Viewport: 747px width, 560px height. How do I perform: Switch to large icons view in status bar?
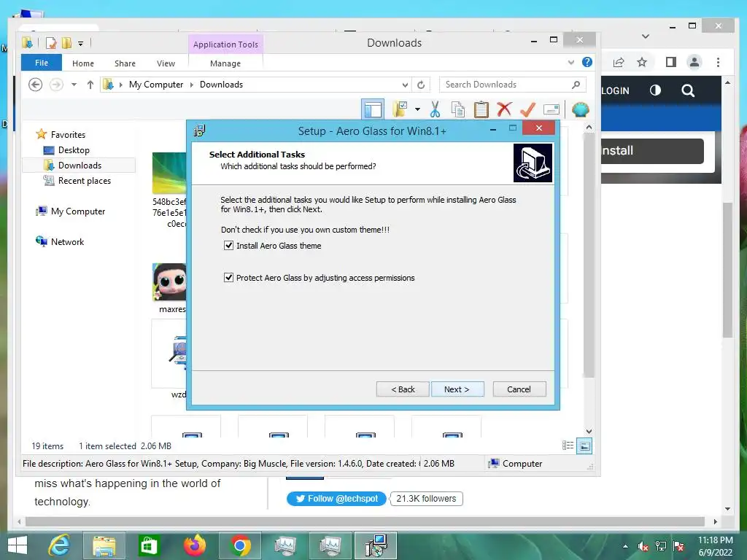pyautogui.click(x=584, y=446)
